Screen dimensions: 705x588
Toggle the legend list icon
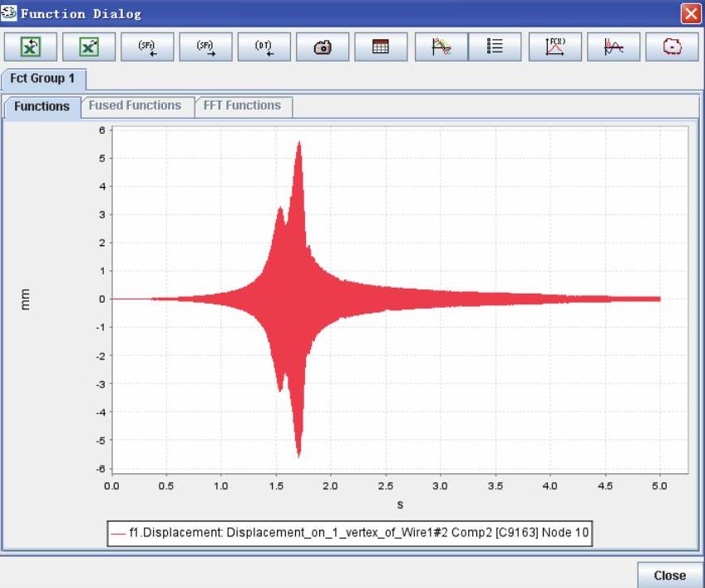[495, 47]
